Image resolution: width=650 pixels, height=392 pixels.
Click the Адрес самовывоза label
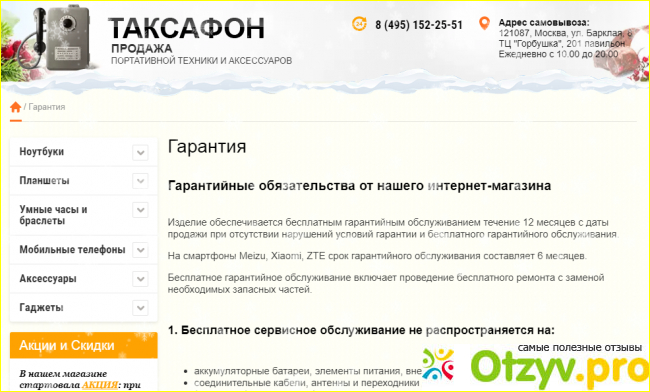(544, 23)
